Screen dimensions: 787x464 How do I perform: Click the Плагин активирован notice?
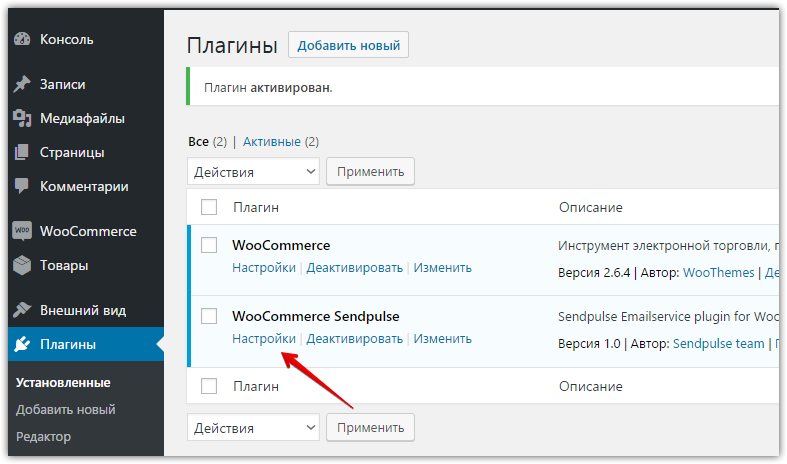tap(484, 86)
